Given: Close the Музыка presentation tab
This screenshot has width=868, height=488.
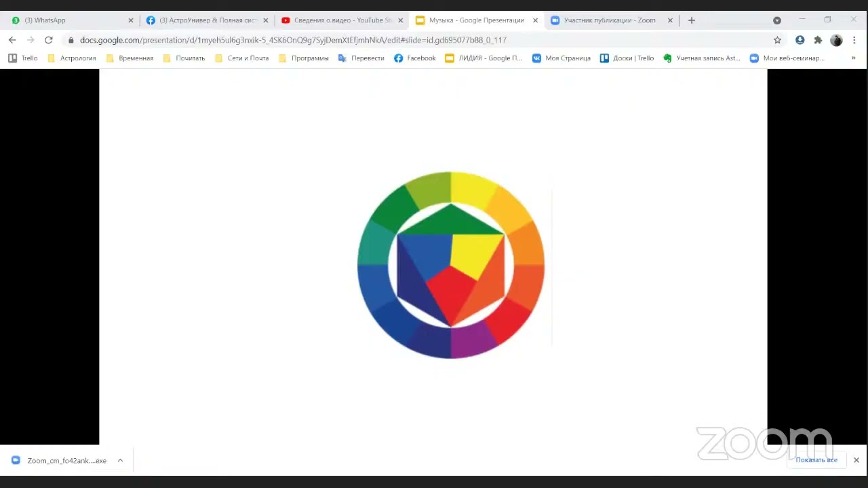Looking at the screenshot, I should [x=535, y=20].
